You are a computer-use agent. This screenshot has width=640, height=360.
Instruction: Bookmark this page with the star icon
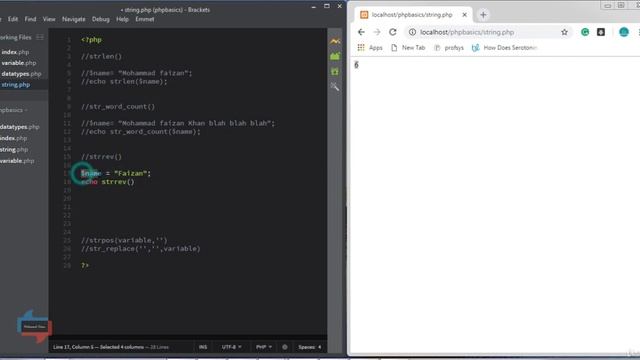point(564,32)
